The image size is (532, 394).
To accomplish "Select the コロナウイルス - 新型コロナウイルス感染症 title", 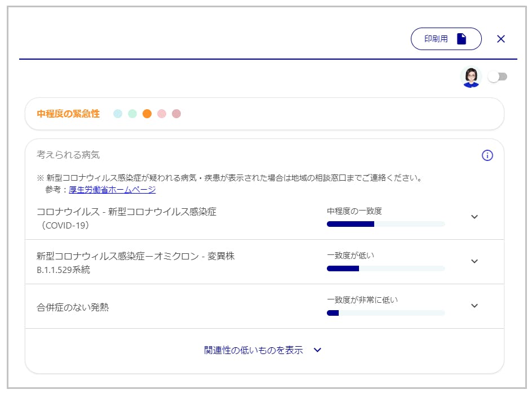I will 126,212.
